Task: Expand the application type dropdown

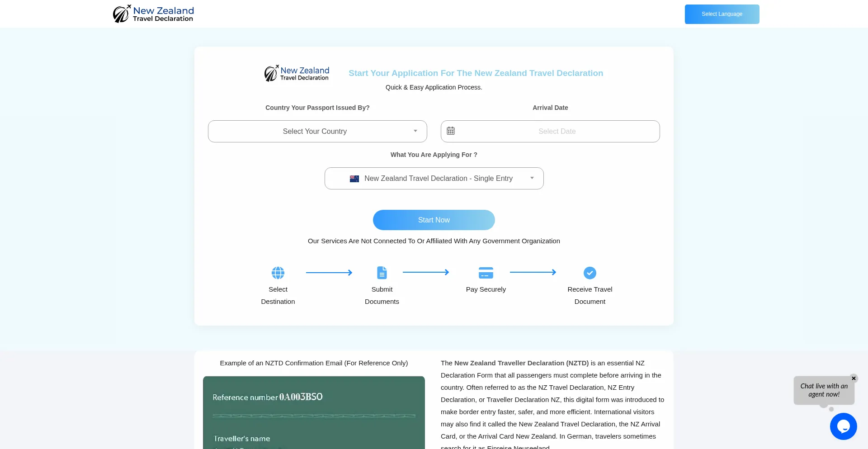Action: [x=532, y=178]
